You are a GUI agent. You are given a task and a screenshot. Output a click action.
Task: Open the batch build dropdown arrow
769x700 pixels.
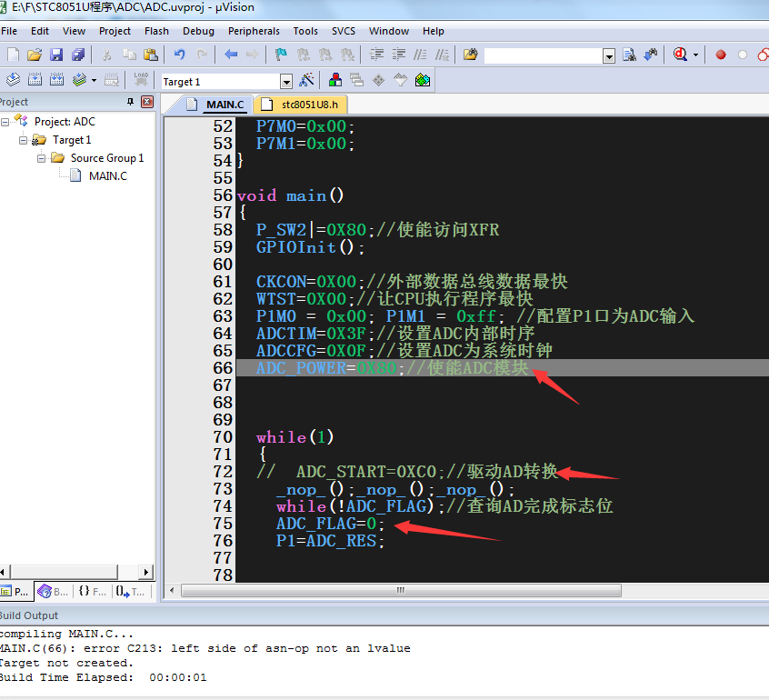click(94, 80)
